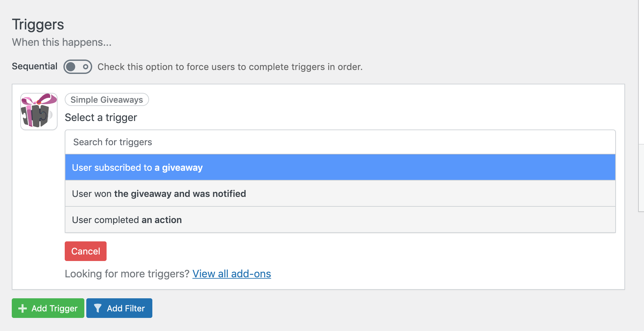Open View all add-ons link
The width and height of the screenshot is (644, 331).
[x=232, y=274]
